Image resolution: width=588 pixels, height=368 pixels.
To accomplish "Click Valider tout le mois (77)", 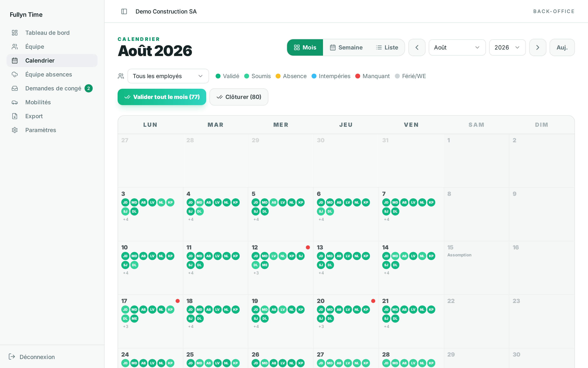I will [x=162, y=97].
